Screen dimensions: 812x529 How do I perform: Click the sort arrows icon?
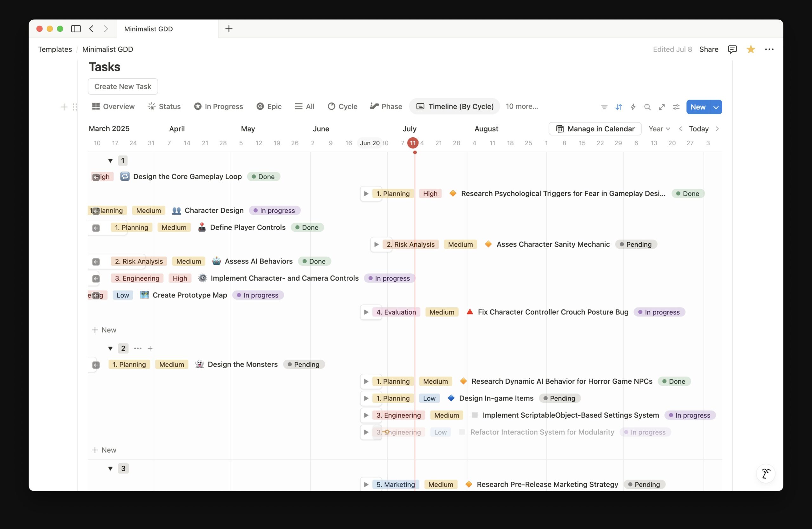[619, 107]
